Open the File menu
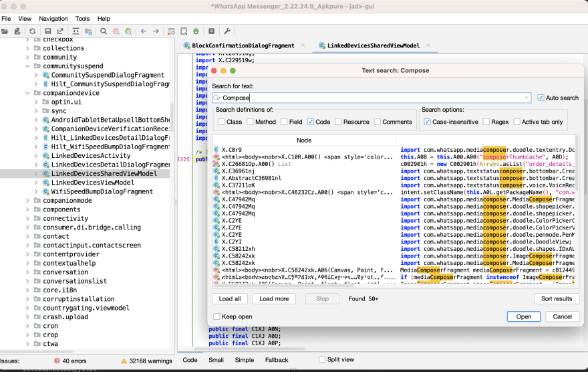Screen dimensions: 588x372 (x=6, y=18)
